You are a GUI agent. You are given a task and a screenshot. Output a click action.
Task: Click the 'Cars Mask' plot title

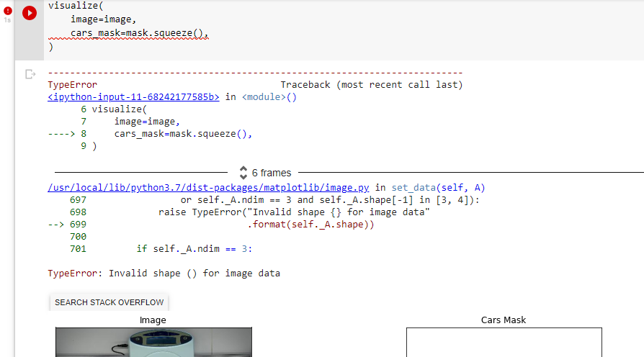pos(504,320)
